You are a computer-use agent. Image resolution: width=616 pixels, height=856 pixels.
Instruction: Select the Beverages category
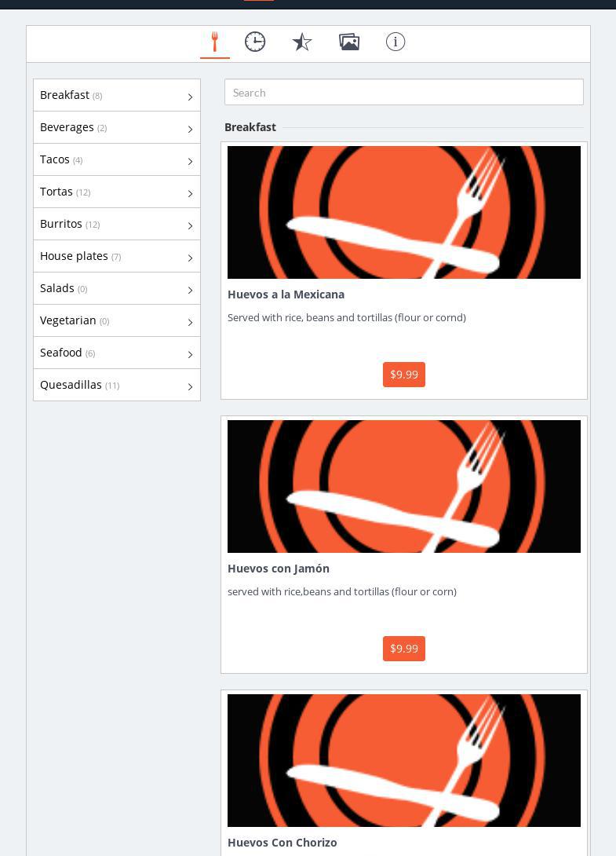pyautogui.click(x=67, y=127)
